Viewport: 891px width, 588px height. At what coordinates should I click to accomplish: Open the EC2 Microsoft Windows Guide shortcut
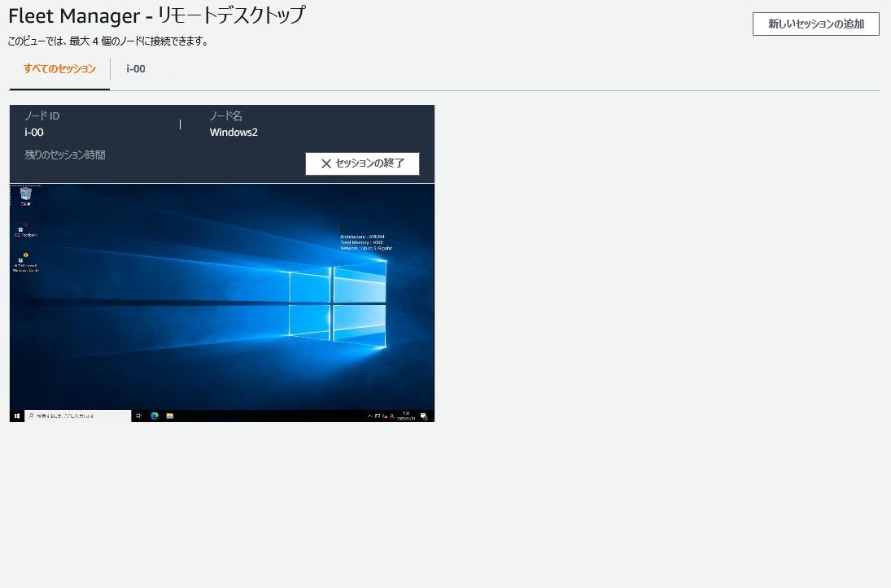point(25,263)
